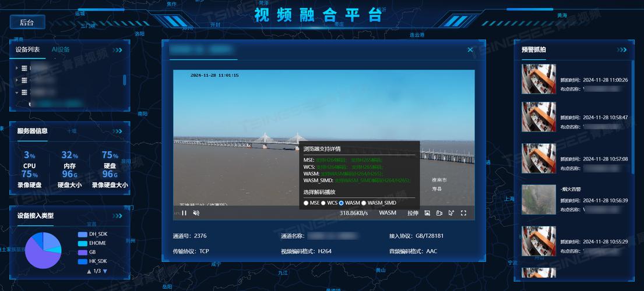This screenshot has height=291, width=644.
Task: Click the HK_SDK legend swatch
Action: tap(83, 261)
